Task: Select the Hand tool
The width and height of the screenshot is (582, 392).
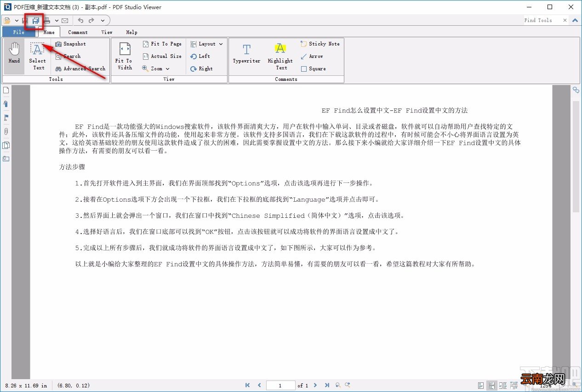Action: (14, 57)
